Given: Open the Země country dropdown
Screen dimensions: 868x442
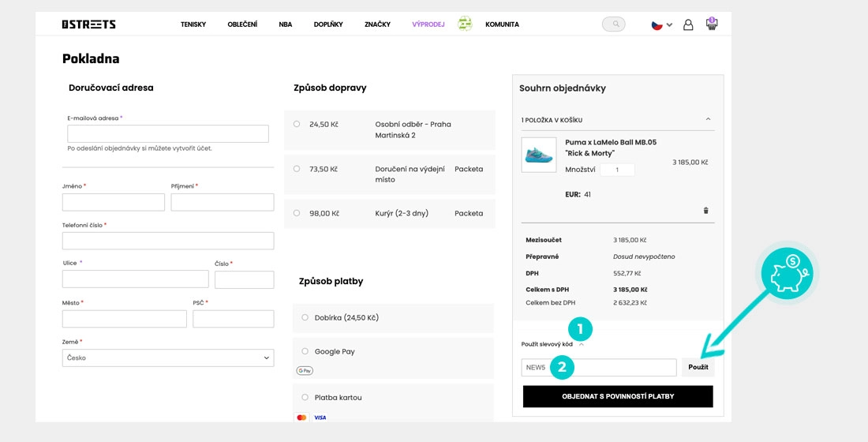Looking at the screenshot, I should point(168,358).
